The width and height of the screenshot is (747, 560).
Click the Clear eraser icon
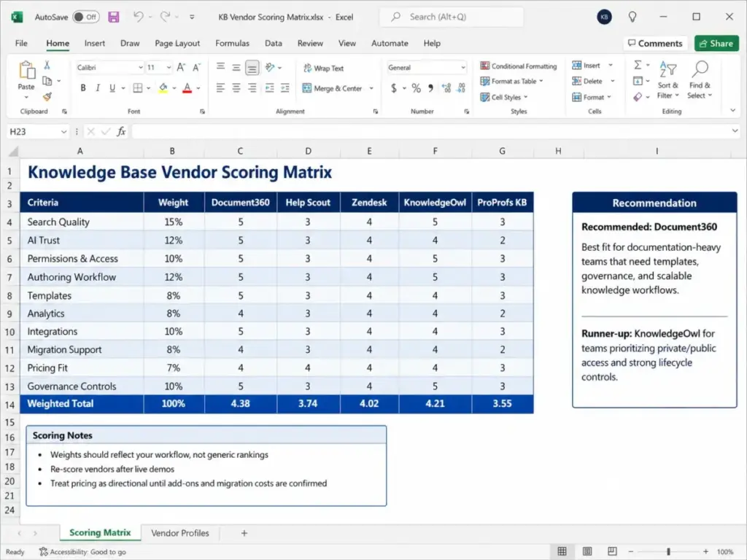coord(638,97)
